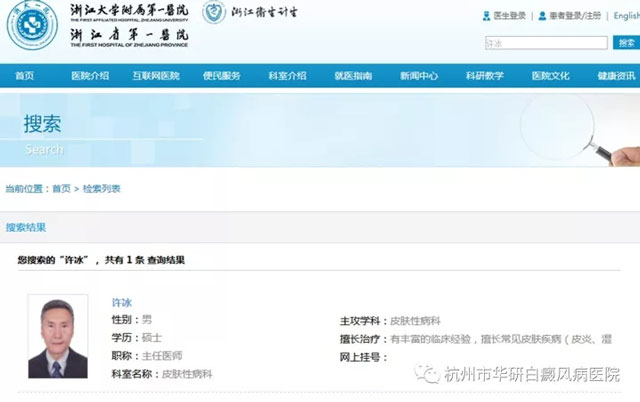
Task: Open 新闻中心 menu item
Action: [x=419, y=76]
